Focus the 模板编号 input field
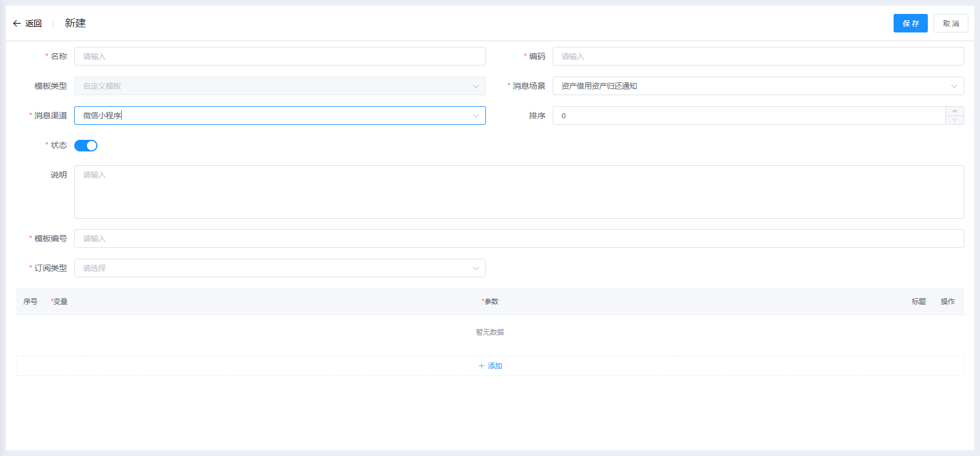The height and width of the screenshot is (456, 980). [x=518, y=238]
